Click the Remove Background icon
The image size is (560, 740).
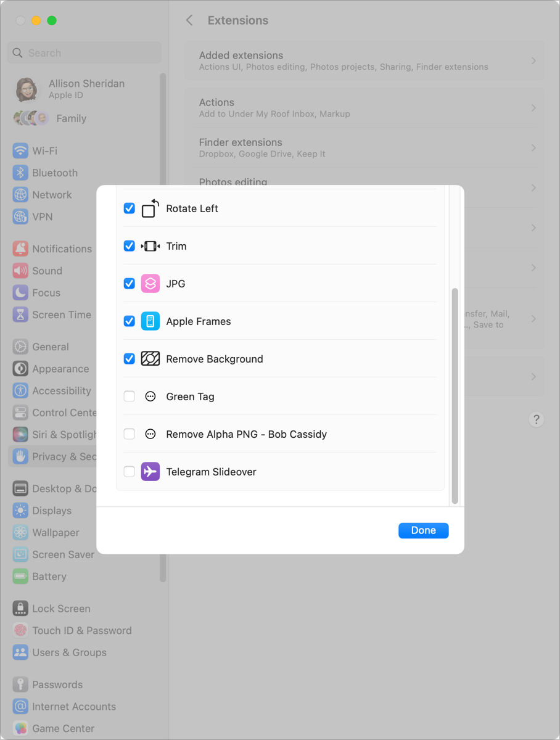(x=150, y=359)
